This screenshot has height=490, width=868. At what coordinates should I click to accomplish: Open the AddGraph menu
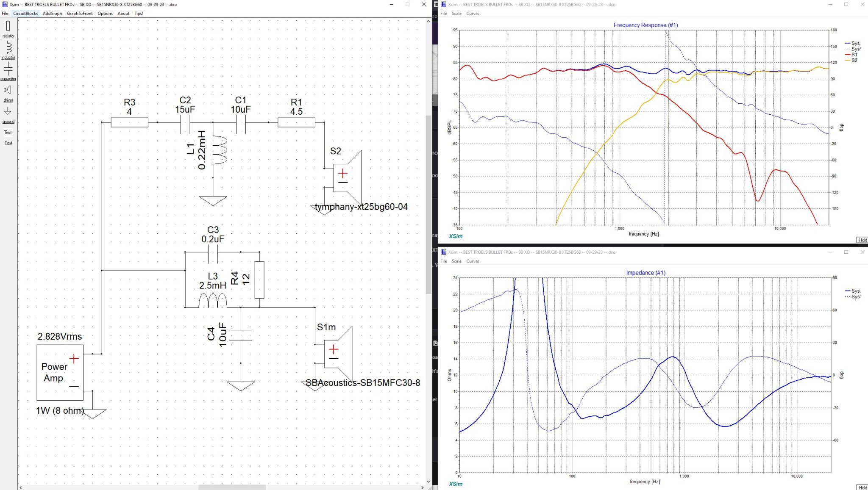[52, 14]
